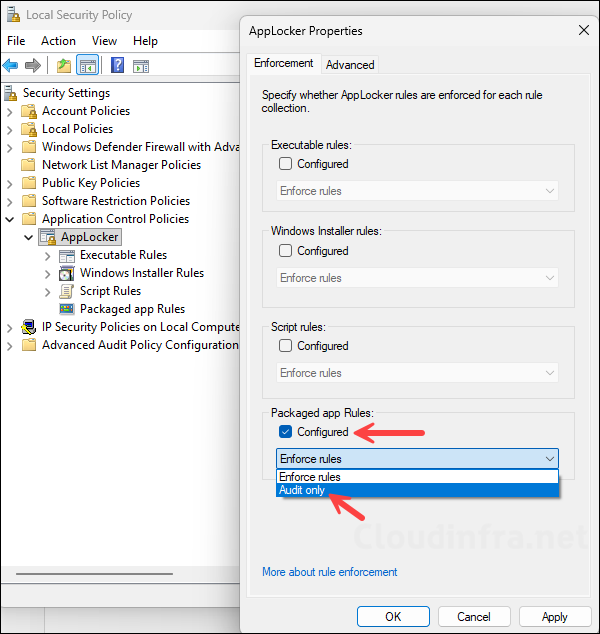Open the Help menu
600x634 pixels.
click(145, 41)
